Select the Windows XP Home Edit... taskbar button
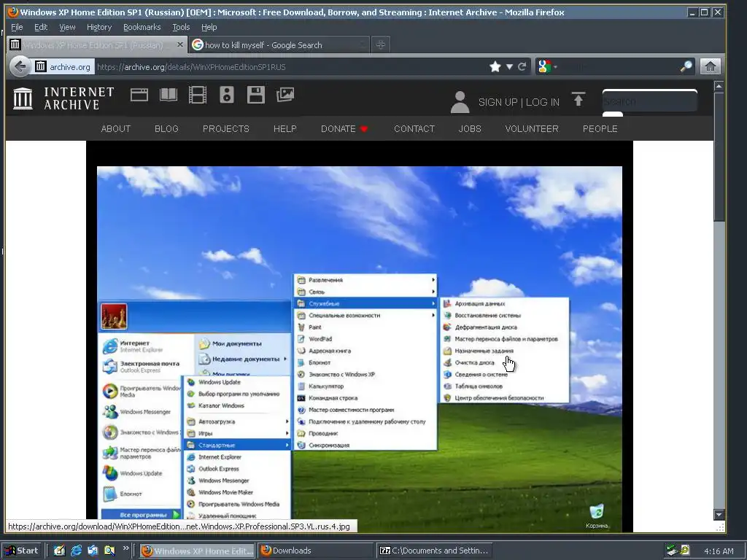 click(197, 551)
